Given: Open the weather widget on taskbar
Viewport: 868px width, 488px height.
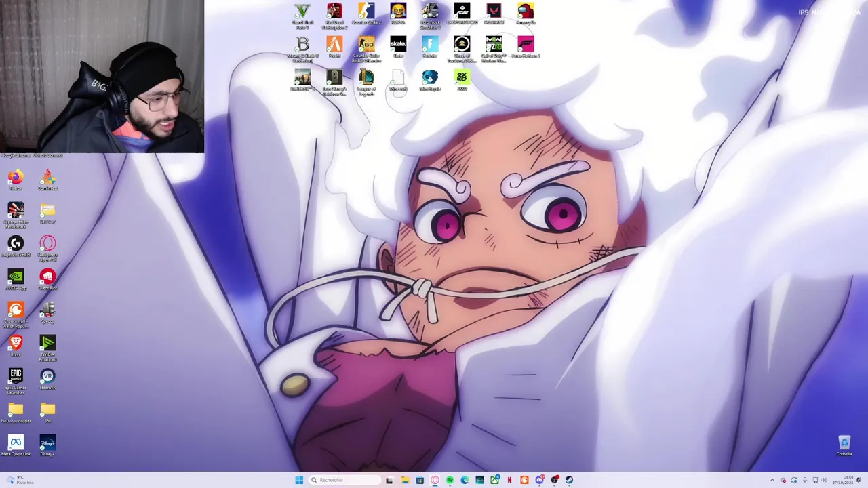Looking at the screenshot, I should pyautogui.click(x=18, y=480).
